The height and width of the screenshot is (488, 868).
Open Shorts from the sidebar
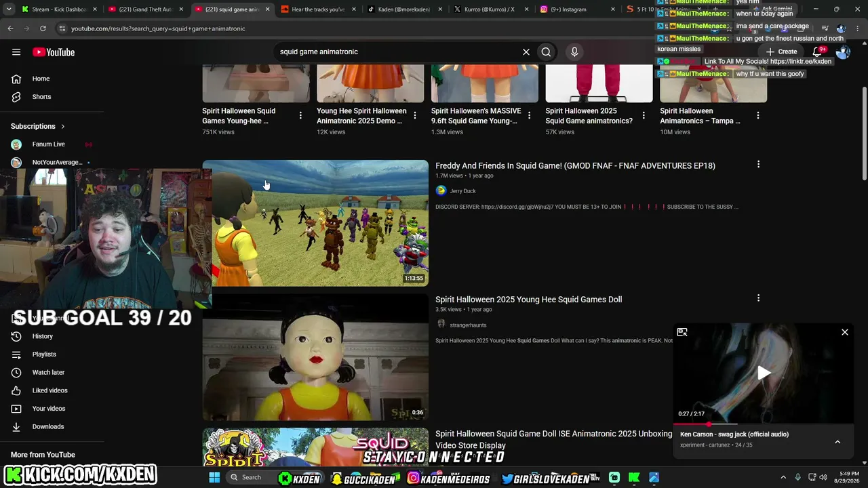[x=41, y=97]
